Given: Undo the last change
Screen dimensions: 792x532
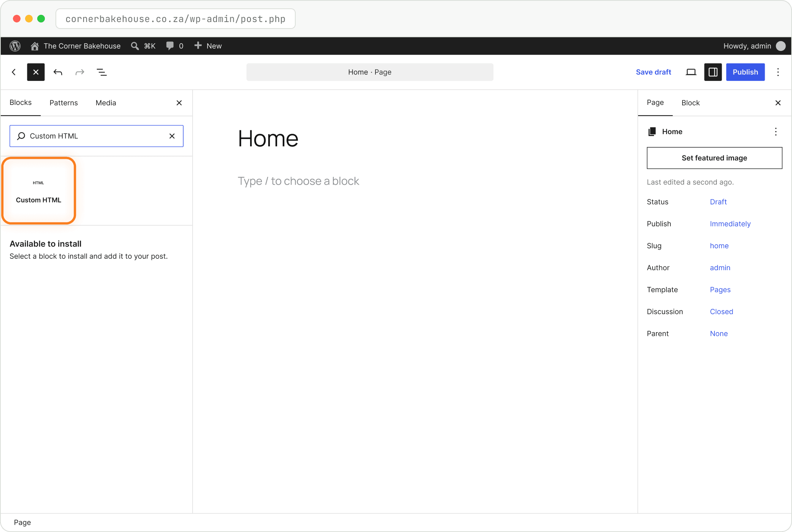Looking at the screenshot, I should coord(58,72).
